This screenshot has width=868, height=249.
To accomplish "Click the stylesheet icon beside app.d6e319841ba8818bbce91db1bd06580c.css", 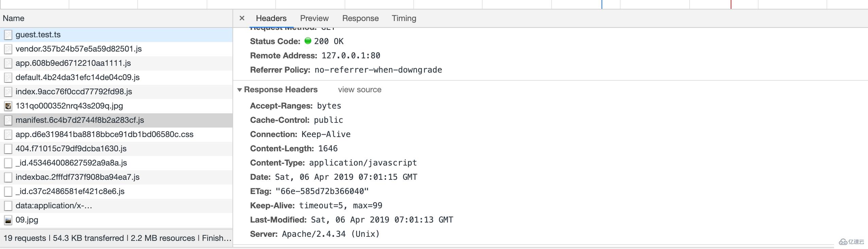I will click(x=8, y=135).
